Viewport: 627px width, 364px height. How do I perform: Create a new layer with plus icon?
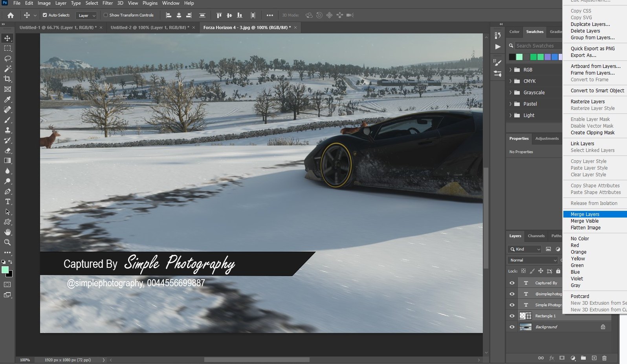click(x=594, y=358)
